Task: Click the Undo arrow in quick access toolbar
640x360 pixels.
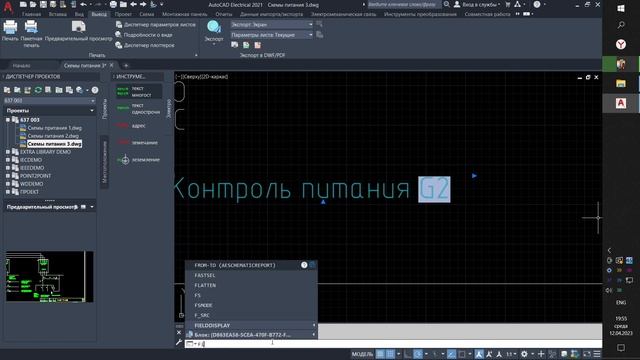Action: [84, 4]
